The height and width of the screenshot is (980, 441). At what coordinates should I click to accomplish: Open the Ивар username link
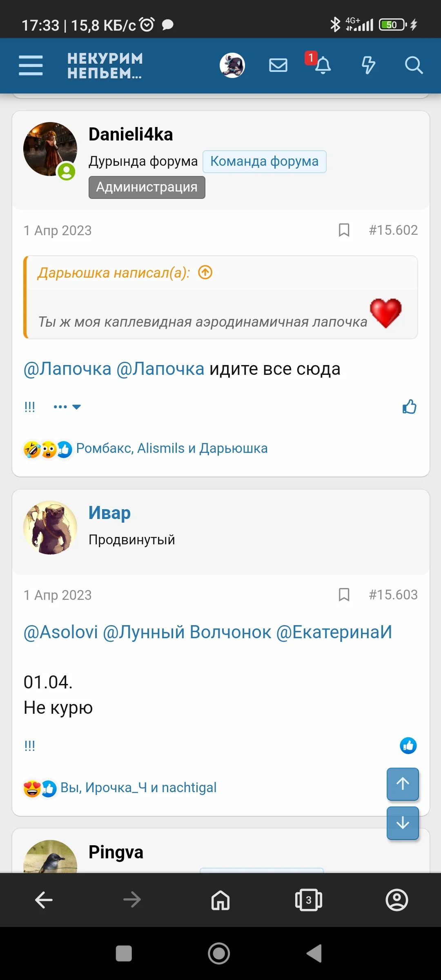[109, 512]
